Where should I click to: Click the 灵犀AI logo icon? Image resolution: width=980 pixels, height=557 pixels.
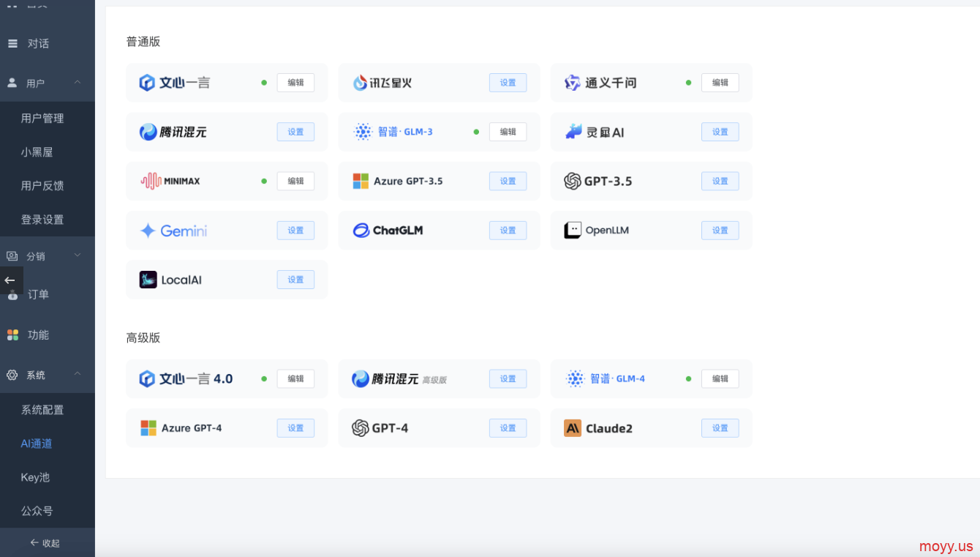click(573, 132)
